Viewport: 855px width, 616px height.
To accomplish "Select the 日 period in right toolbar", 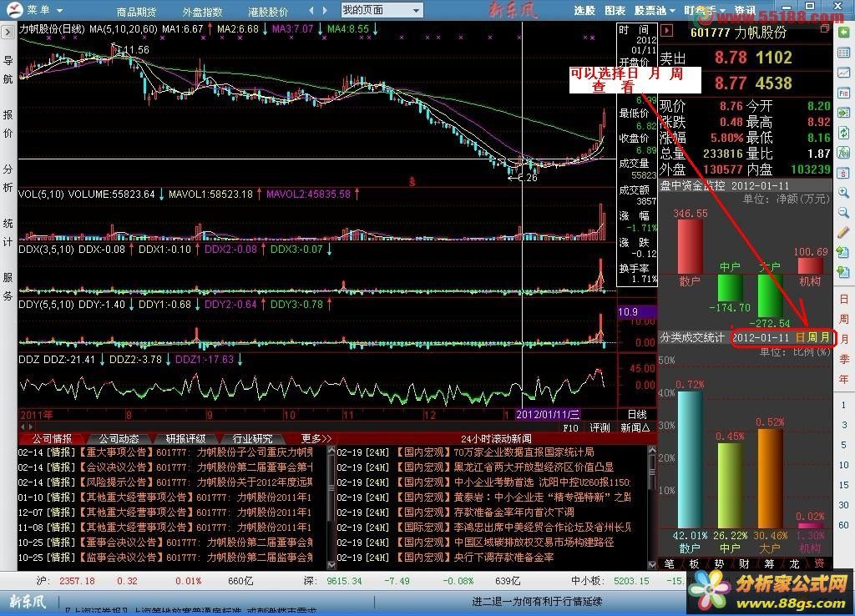I will (x=844, y=300).
